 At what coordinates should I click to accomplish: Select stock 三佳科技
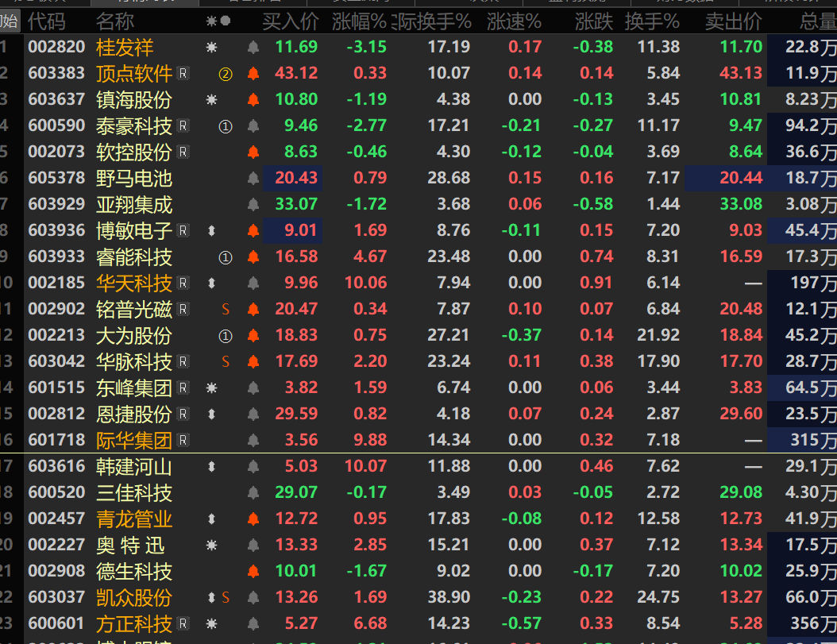pyautogui.click(x=134, y=492)
